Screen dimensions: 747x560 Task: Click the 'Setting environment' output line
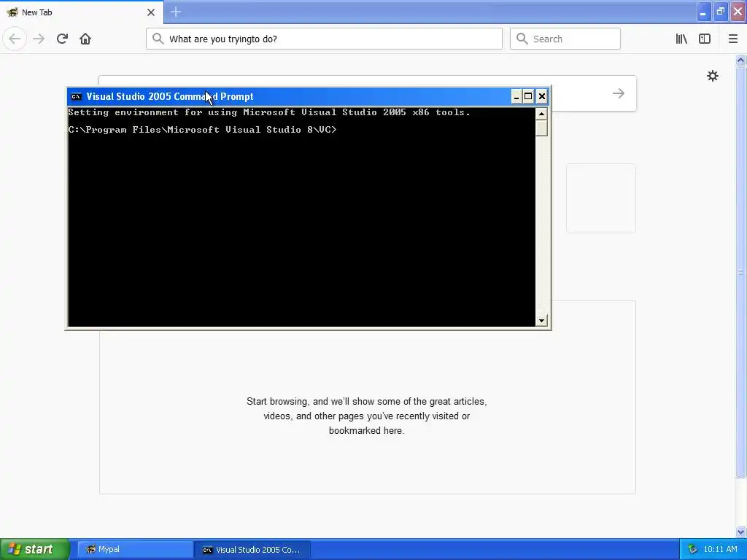[x=269, y=112]
